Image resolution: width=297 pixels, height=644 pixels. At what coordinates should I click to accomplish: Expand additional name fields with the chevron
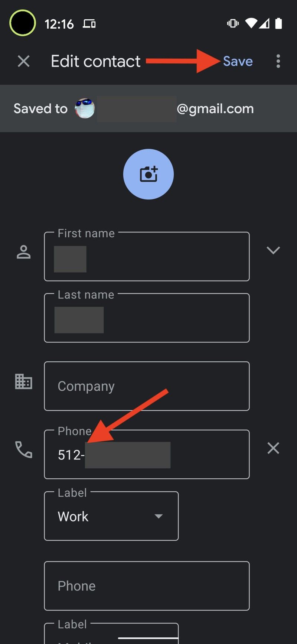point(274,250)
